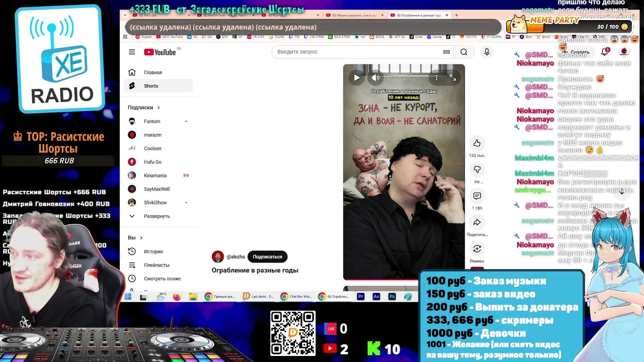The width and height of the screenshot is (644, 362).
Task: Open Kinamania subscription channel
Action: (x=158, y=175)
